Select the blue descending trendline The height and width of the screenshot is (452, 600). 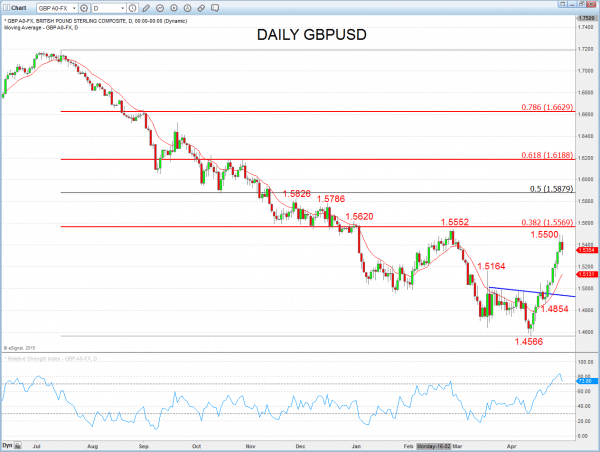532,292
